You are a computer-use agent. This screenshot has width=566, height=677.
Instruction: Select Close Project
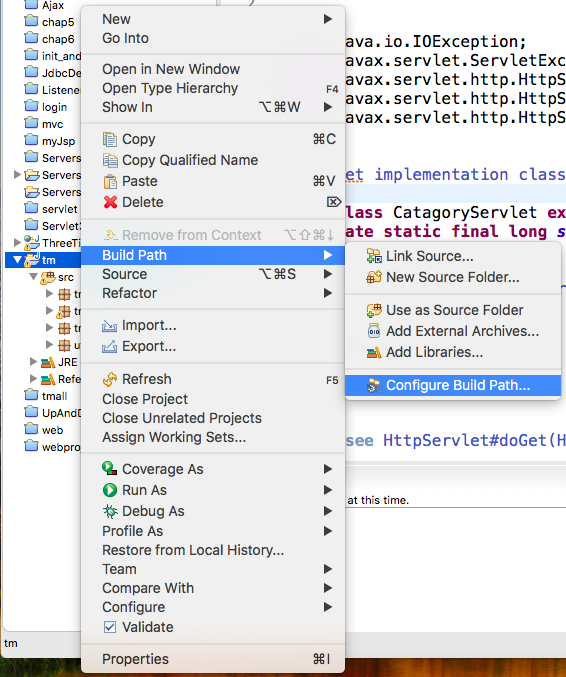(x=213, y=399)
